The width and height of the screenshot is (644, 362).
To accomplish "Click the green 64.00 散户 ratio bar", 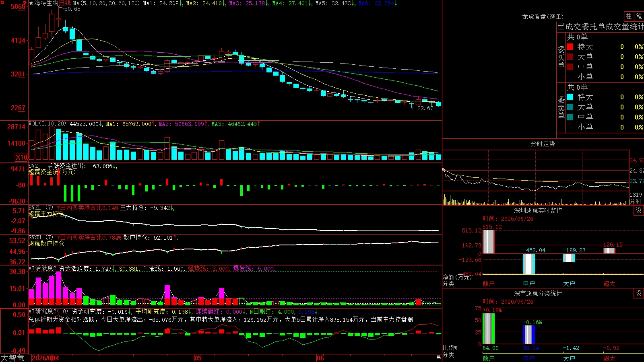I will click(489, 329).
